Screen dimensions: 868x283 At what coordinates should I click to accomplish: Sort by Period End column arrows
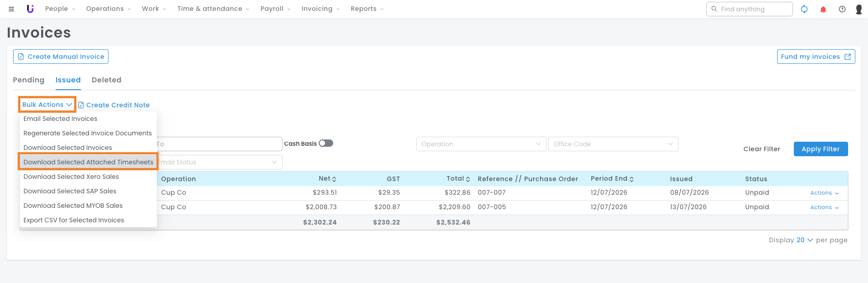tap(632, 179)
